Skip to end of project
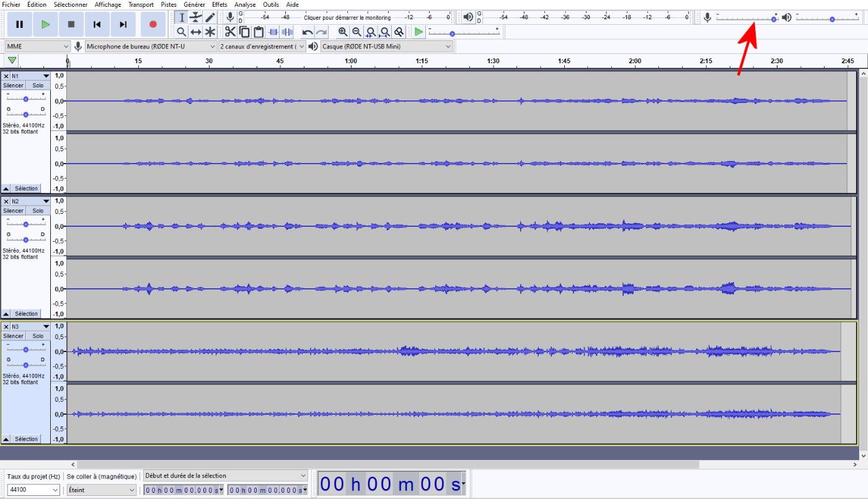The height and width of the screenshot is (499, 868). point(123,24)
